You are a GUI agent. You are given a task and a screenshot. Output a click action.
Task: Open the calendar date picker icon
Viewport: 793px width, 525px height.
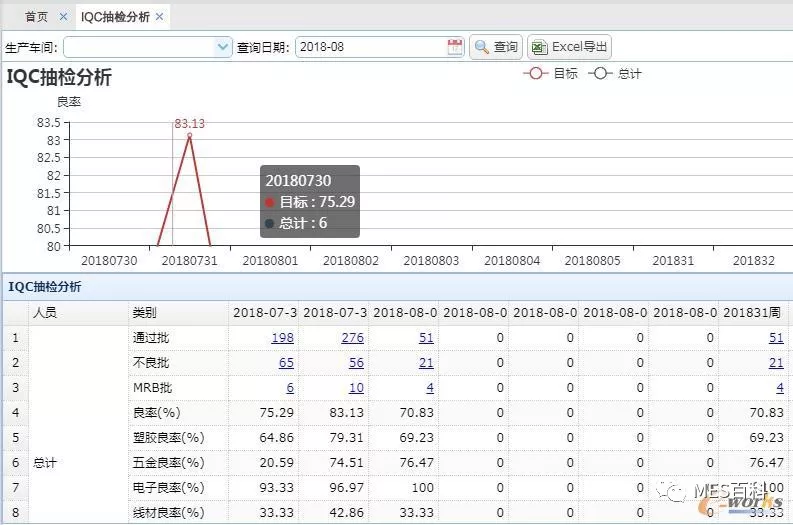[455, 47]
